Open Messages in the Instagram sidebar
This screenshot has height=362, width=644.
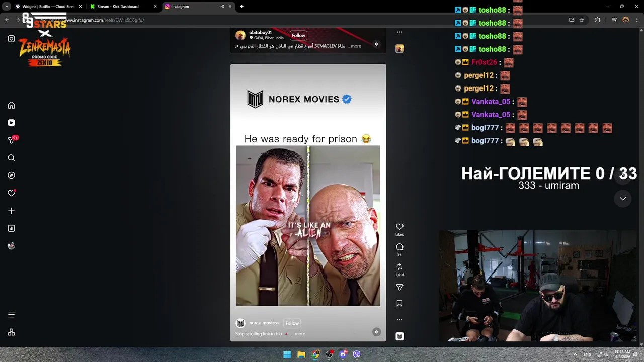[11, 140]
